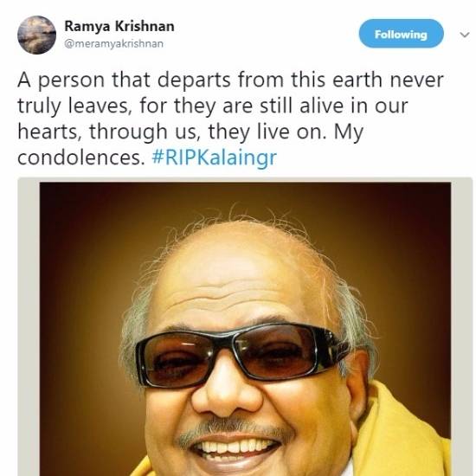476x476 pixels.
Task: Open the Ramya Krishnan display name link
Action: point(119,27)
